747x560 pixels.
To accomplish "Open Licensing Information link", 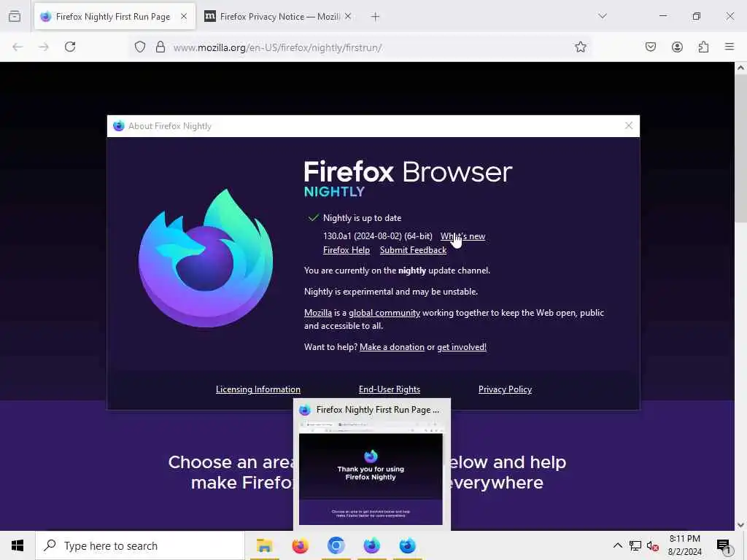I will tap(258, 389).
